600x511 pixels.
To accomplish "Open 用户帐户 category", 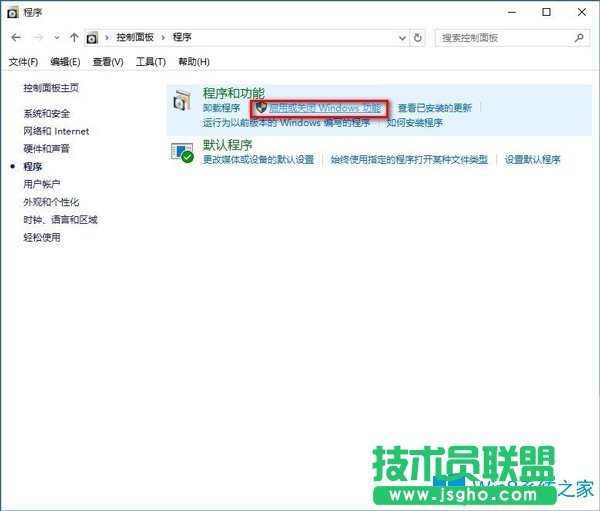I will (x=42, y=184).
